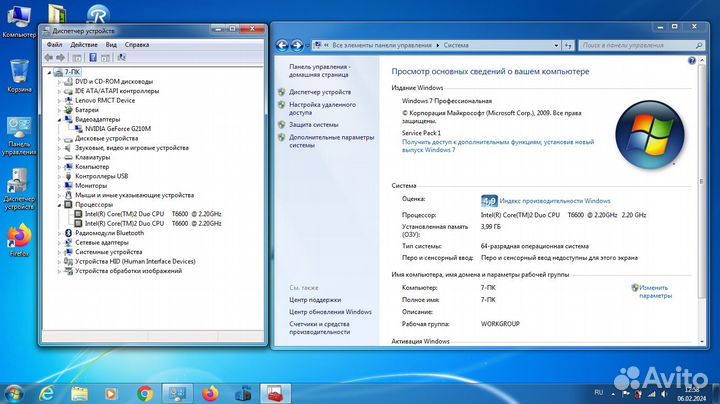Screen dimensions: 720x404
Task: Open the Корзина recycle bin icon
Action: pyautogui.click(x=19, y=76)
